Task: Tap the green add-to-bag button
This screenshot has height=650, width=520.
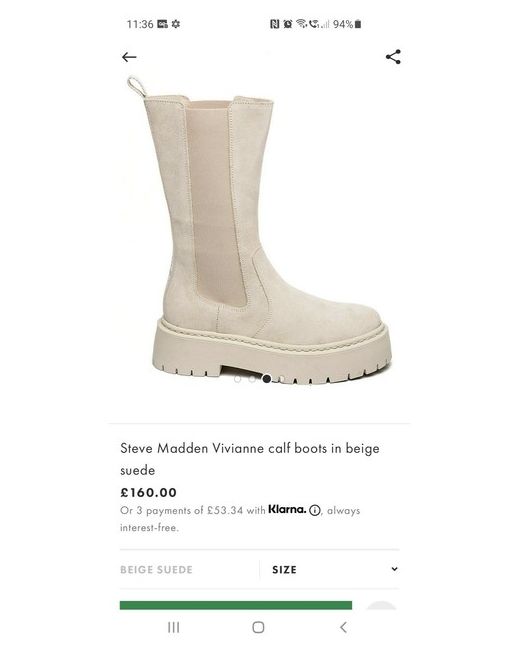Action: point(236,605)
